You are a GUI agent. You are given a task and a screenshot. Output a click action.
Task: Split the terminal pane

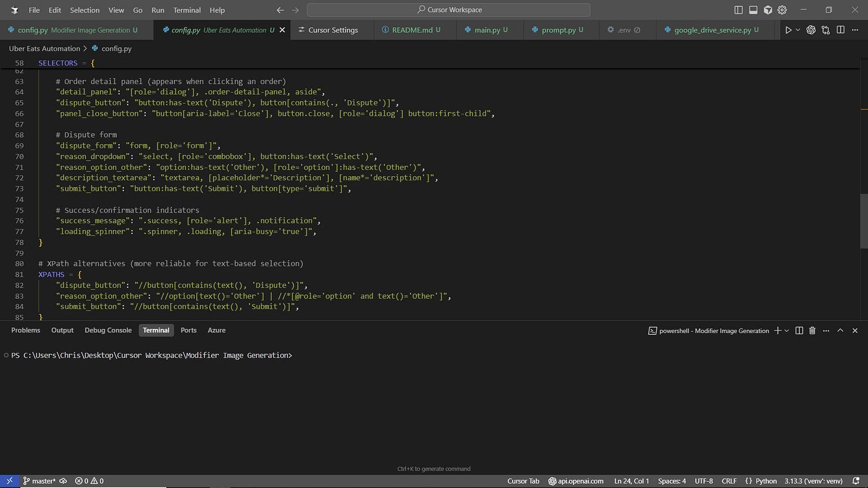click(x=799, y=331)
